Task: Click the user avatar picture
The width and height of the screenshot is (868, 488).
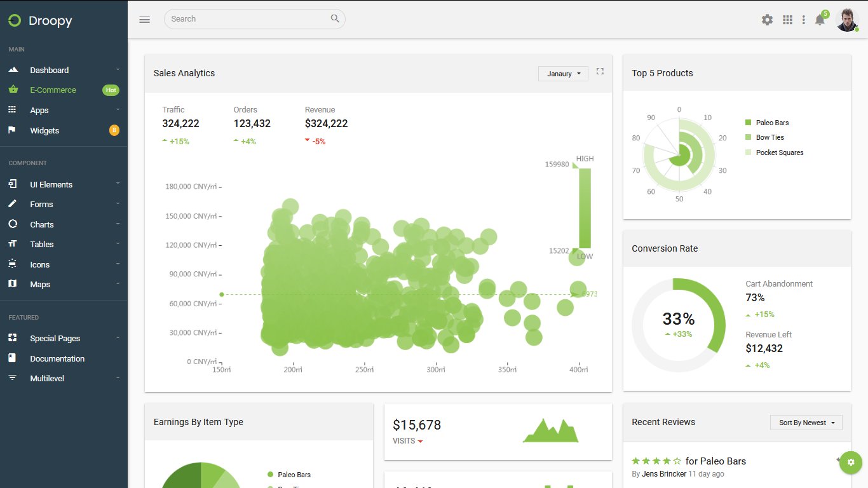Action: tap(847, 20)
